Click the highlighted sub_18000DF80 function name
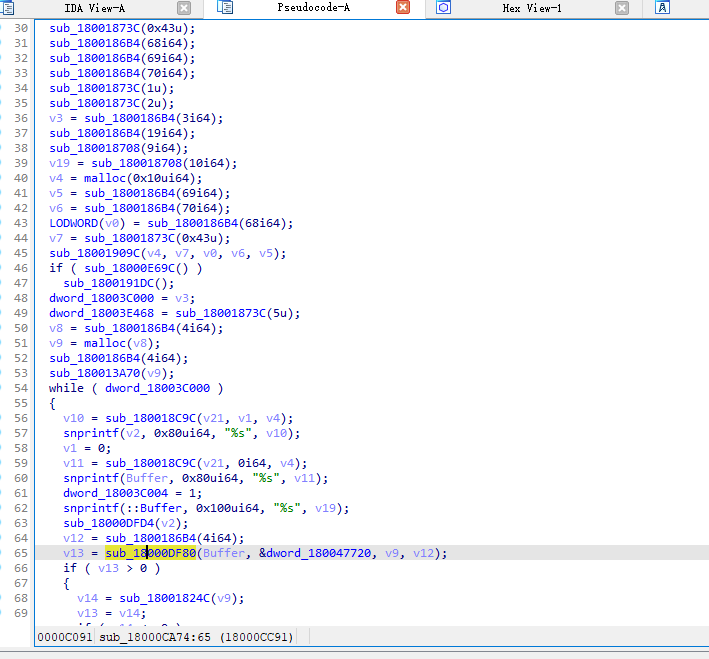 click(x=151, y=553)
